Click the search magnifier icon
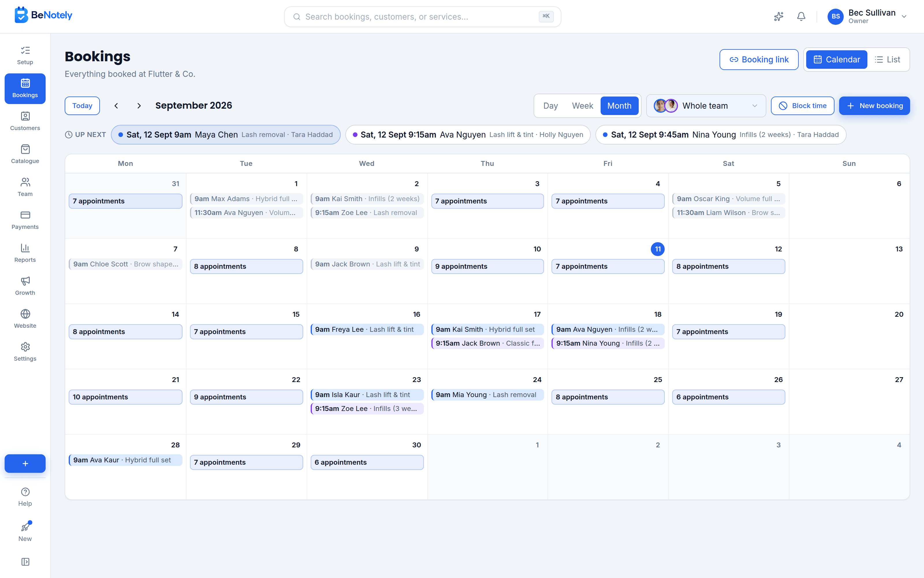 pyautogui.click(x=296, y=17)
